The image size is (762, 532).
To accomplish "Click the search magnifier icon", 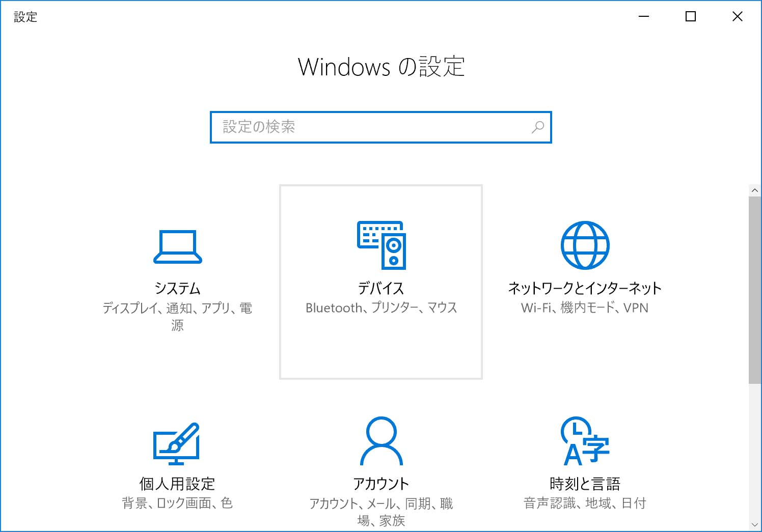I will [537, 127].
